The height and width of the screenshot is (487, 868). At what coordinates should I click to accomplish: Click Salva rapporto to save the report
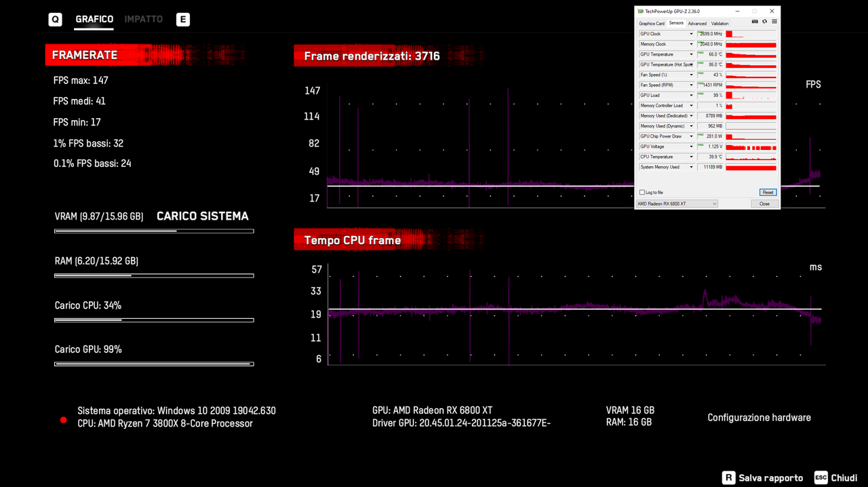762,478
